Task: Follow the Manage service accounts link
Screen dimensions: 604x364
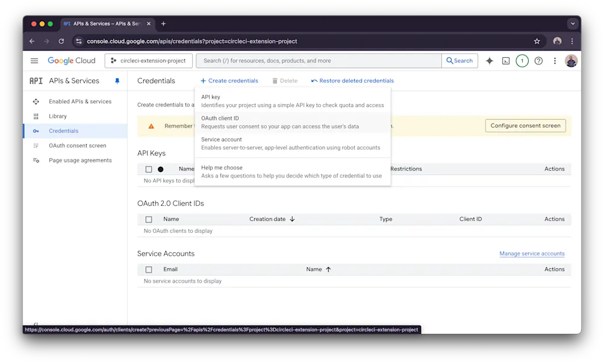Action: [x=532, y=253]
